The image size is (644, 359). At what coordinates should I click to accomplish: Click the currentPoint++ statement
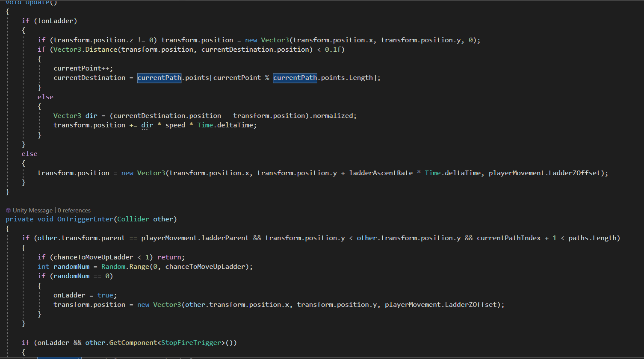tap(83, 68)
